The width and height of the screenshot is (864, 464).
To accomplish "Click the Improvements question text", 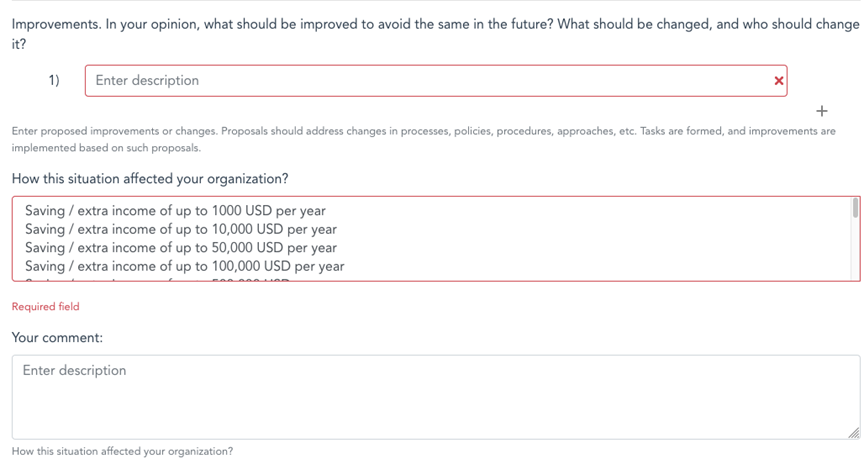I will point(435,34).
